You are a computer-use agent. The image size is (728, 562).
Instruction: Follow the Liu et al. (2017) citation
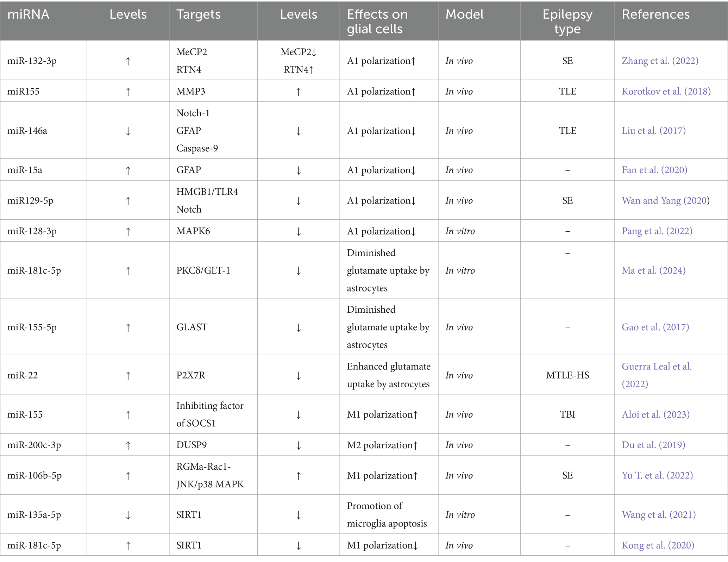pyautogui.click(x=654, y=131)
